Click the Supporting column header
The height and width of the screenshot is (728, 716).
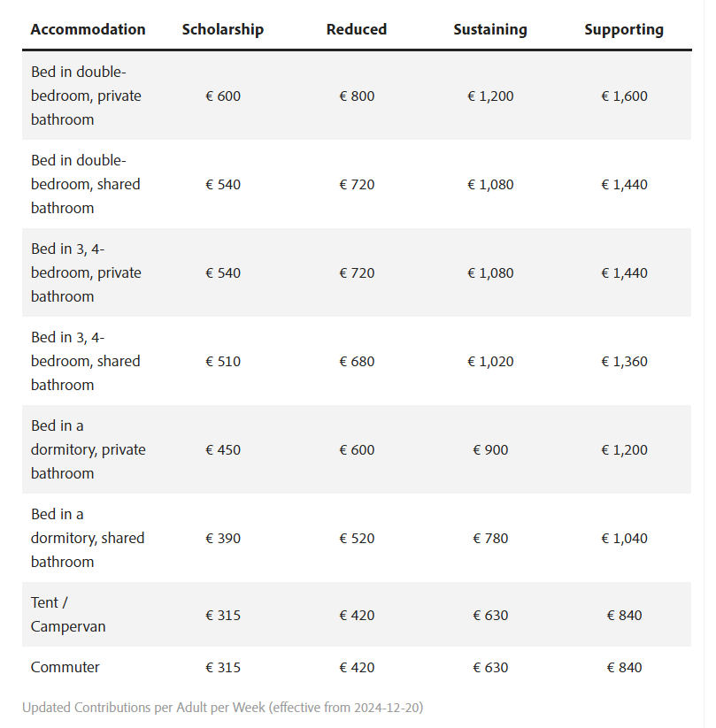(x=623, y=29)
